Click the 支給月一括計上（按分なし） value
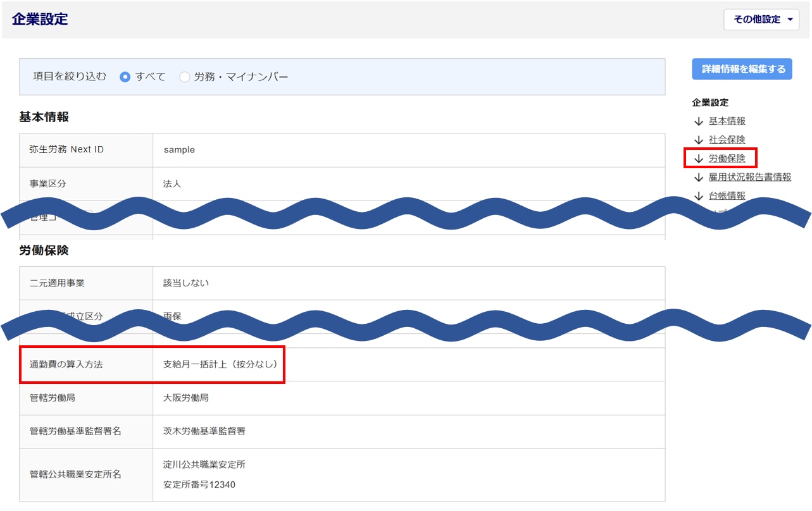Viewport: 812px width, 511px height. click(220, 364)
